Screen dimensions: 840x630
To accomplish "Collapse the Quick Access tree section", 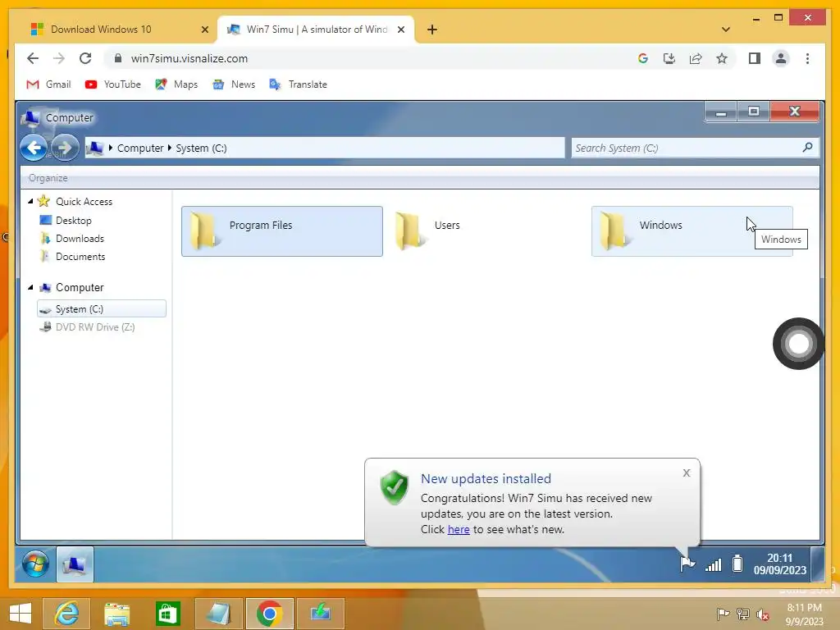I will (x=30, y=201).
